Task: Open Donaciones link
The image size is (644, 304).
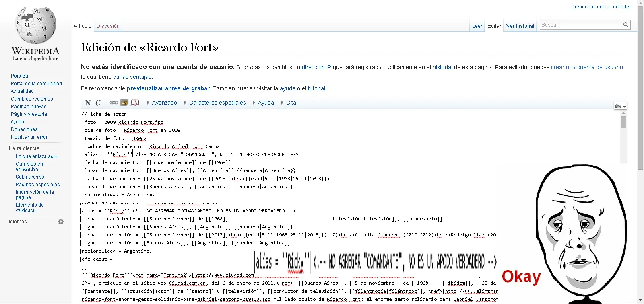Action: click(x=24, y=129)
